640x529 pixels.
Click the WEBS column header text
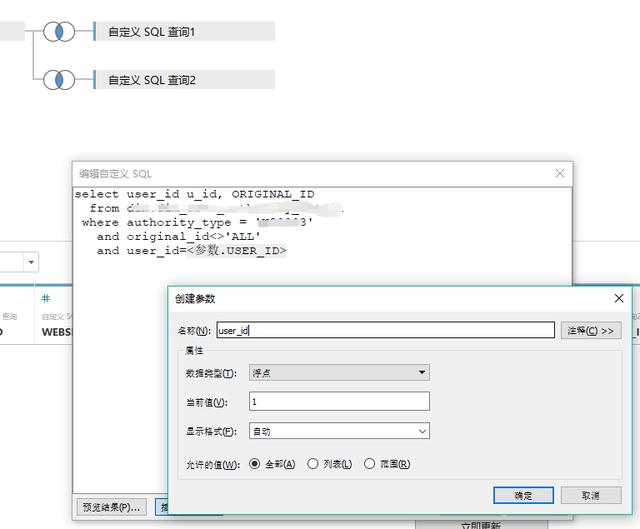[56, 332]
